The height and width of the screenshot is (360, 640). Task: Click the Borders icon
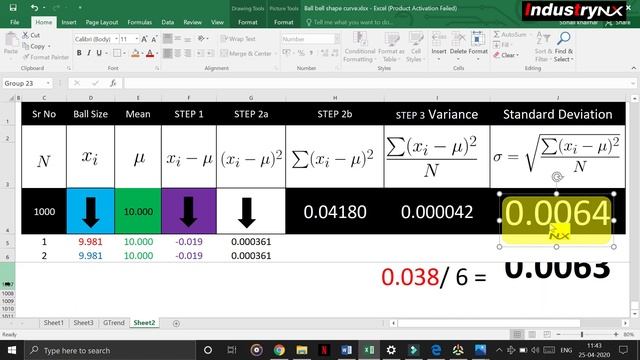click(117, 53)
